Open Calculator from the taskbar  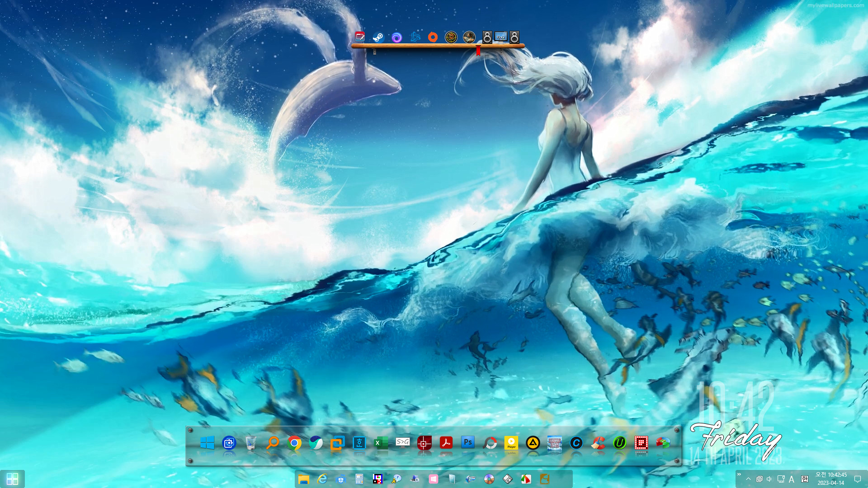tap(359, 479)
